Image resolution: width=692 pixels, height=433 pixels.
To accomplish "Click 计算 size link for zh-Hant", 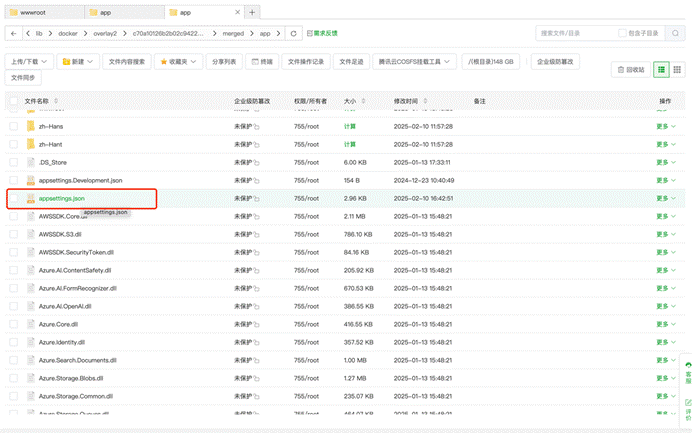I will 350,145.
